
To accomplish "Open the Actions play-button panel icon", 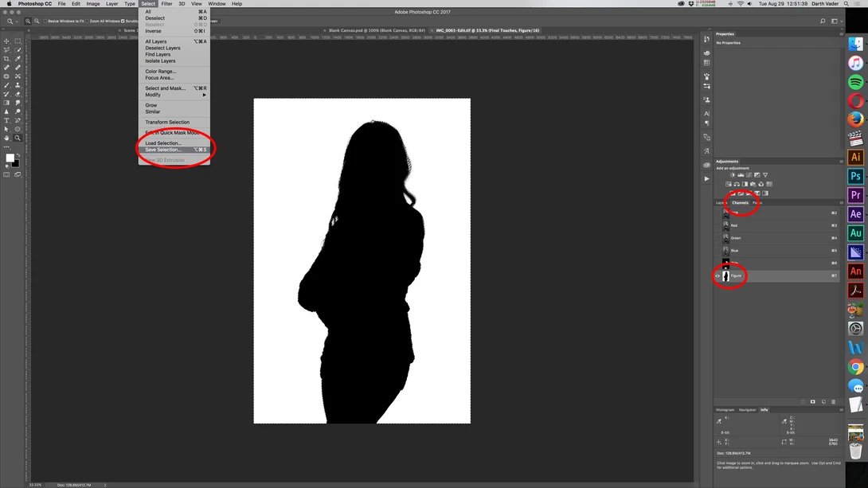I will [x=707, y=178].
